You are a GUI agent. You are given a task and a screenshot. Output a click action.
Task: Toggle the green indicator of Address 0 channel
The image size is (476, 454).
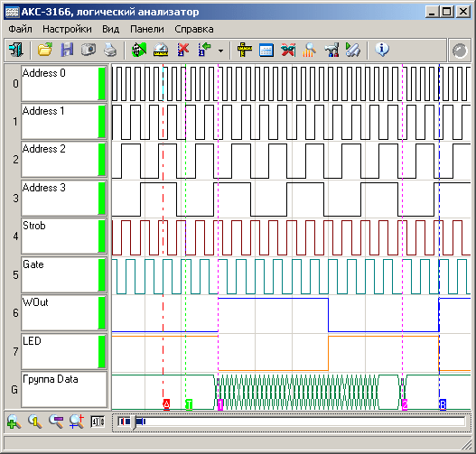point(102,84)
